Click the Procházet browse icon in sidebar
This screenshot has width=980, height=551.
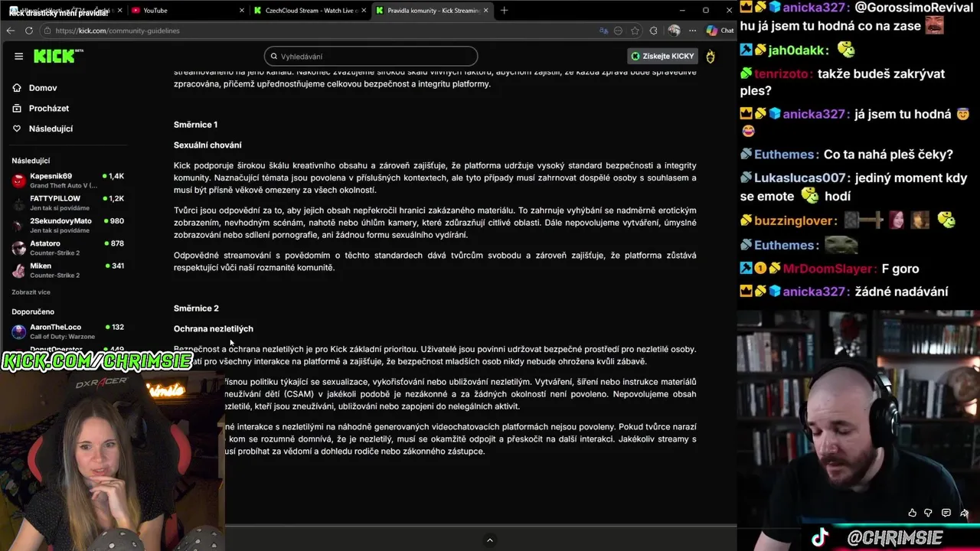point(17,109)
